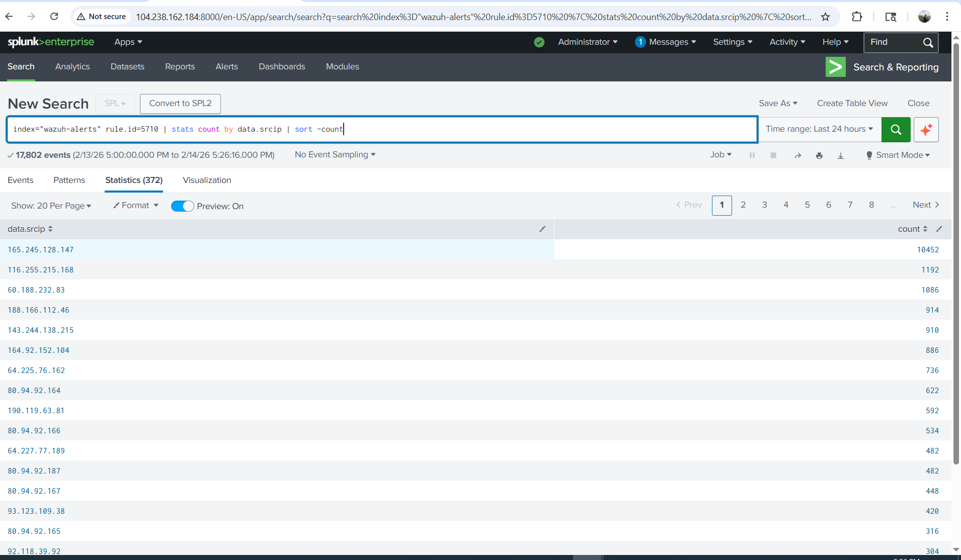Open the Smart Mode dropdown
The width and height of the screenshot is (961, 560).
click(x=898, y=155)
